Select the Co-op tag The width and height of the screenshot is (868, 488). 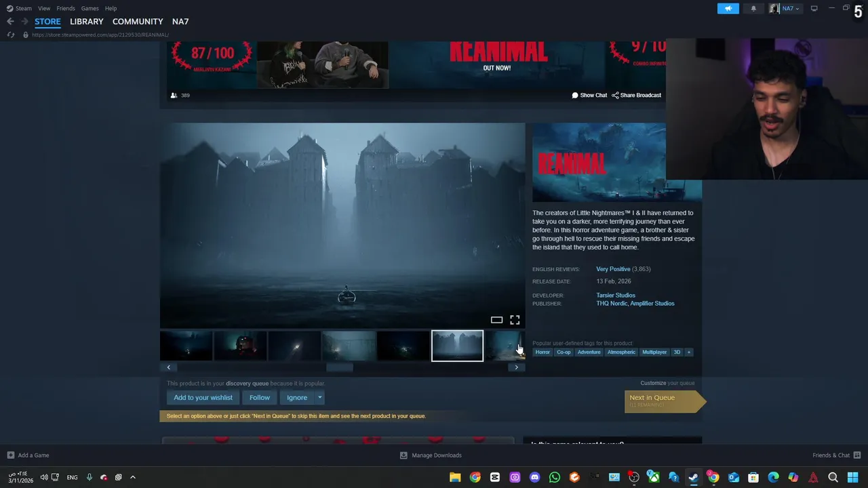(x=564, y=352)
